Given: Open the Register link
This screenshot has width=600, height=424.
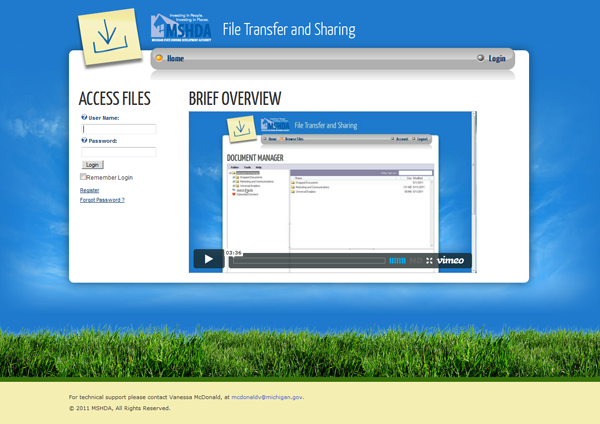Looking at the screenshot, I should point(90,190).
